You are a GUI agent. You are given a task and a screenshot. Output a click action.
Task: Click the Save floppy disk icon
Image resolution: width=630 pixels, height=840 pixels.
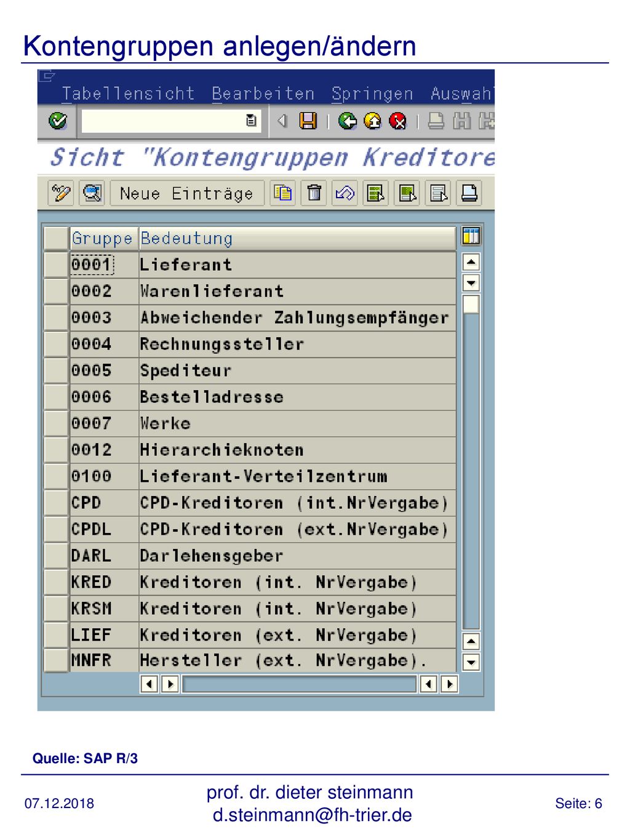(308, 121)
